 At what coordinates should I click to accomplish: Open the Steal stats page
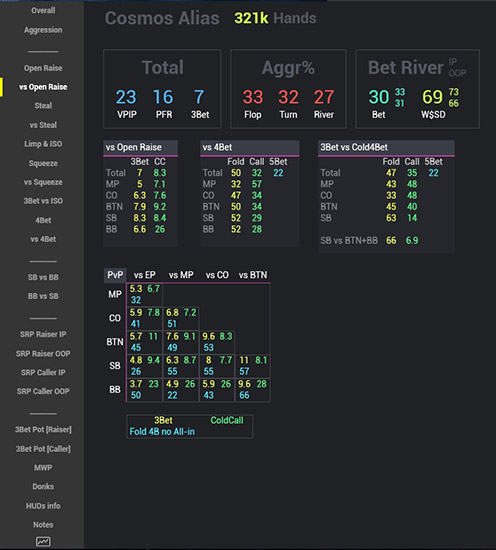(43, 106)
